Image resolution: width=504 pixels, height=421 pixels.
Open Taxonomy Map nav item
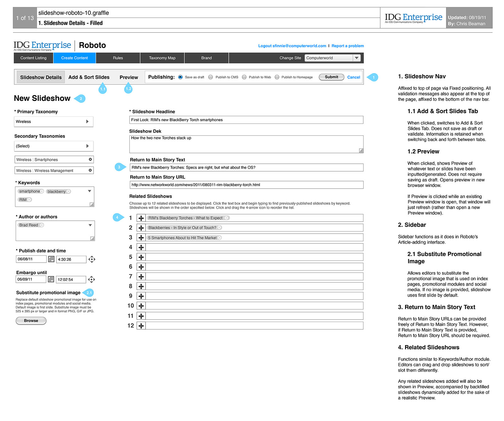[162, 58]
